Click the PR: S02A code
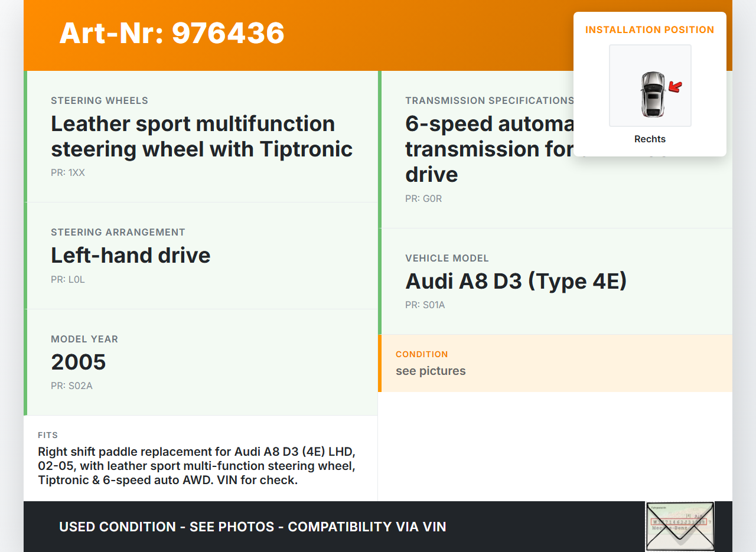The height and width of the screenshot is (552, 756). (x=71, y=386)
